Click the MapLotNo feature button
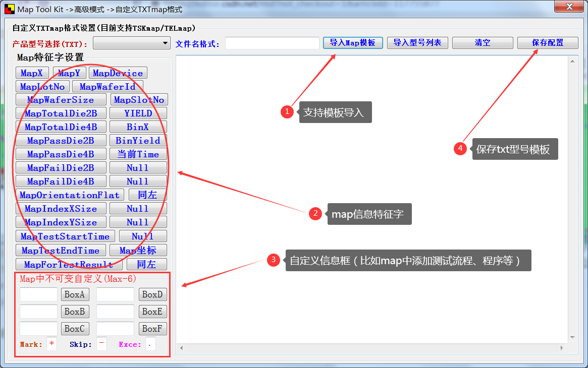 point(42,86)
